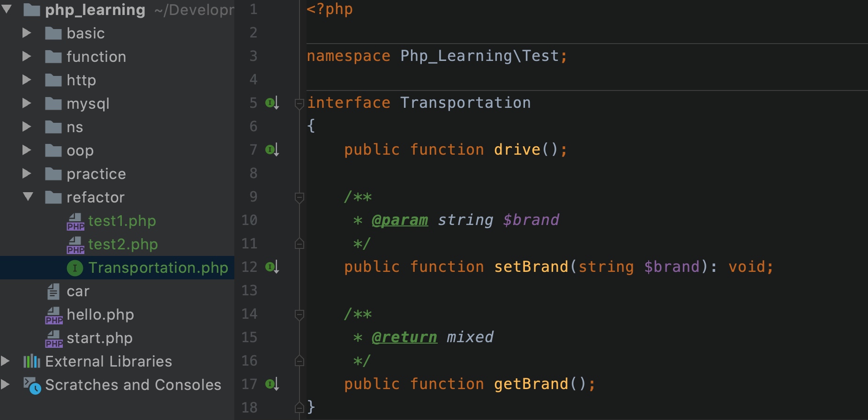Select the refactor folder in project tree
Image resolution: width=868 pixels, height=420 pixels.
tap(96, 197)
